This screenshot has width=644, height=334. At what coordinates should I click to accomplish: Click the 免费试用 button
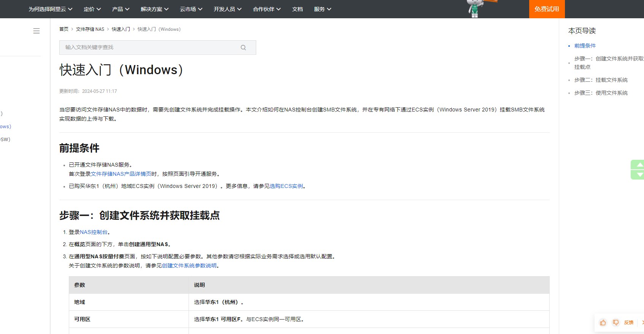(547, 9)
